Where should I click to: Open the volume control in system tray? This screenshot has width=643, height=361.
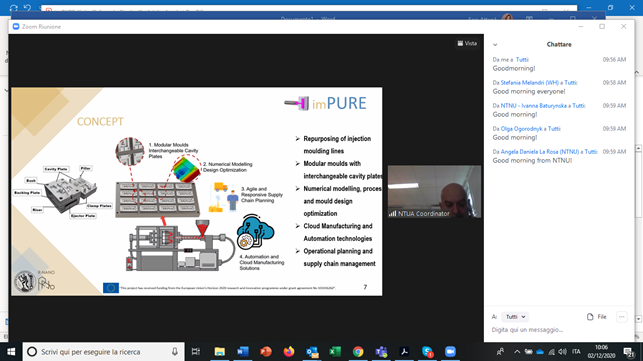[562, 352]
